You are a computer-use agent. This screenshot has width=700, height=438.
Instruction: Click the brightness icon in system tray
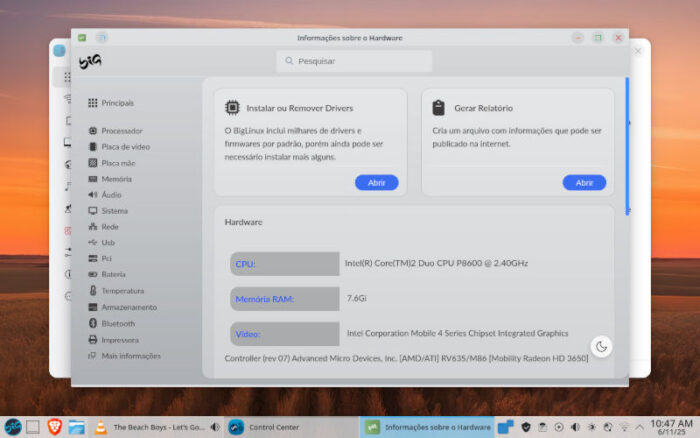pos(592,427)
